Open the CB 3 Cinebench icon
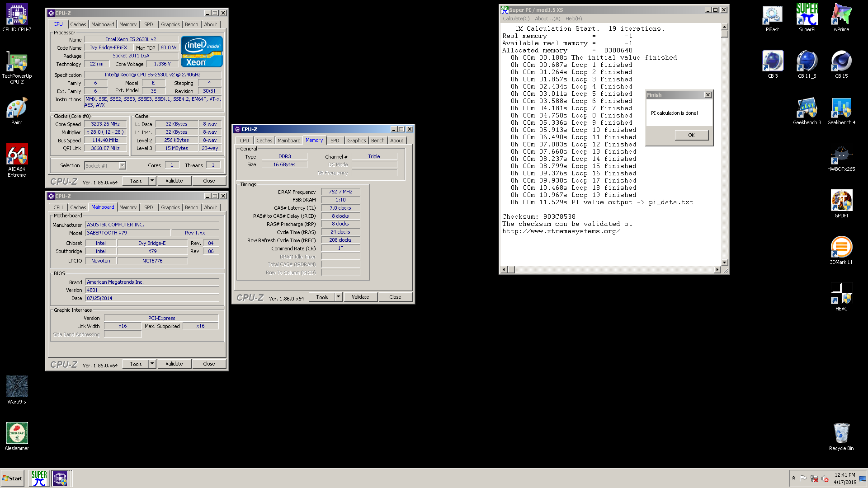This screenshot has height=488, width=868. click(773, 65)
